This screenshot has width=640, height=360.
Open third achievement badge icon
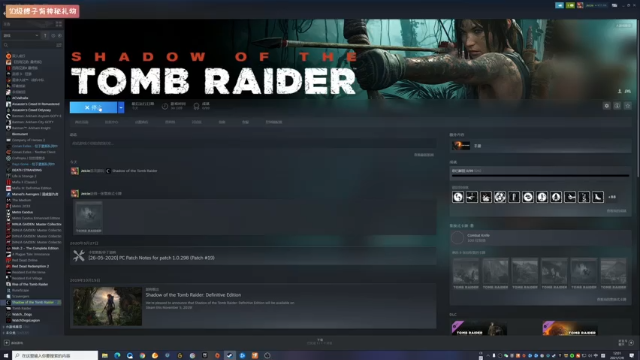tap(486, 197)
